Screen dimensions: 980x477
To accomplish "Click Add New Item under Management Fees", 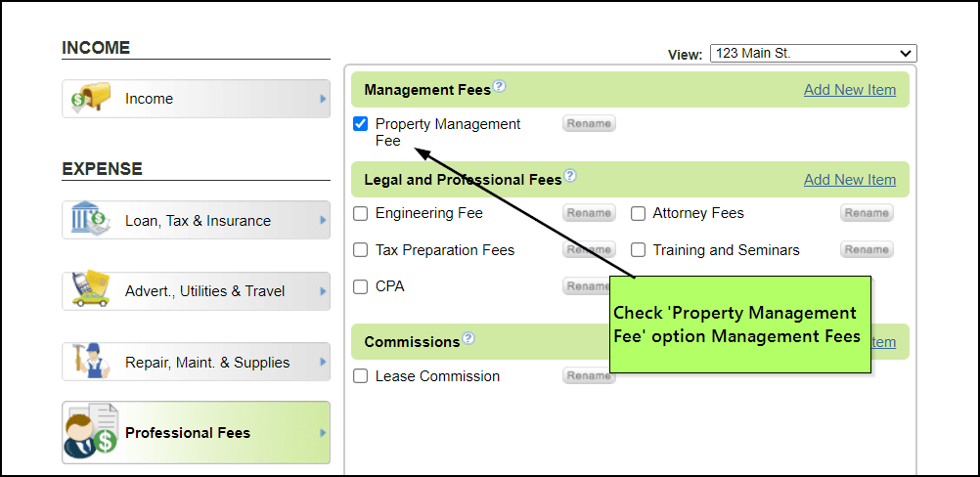I will 849,90.
